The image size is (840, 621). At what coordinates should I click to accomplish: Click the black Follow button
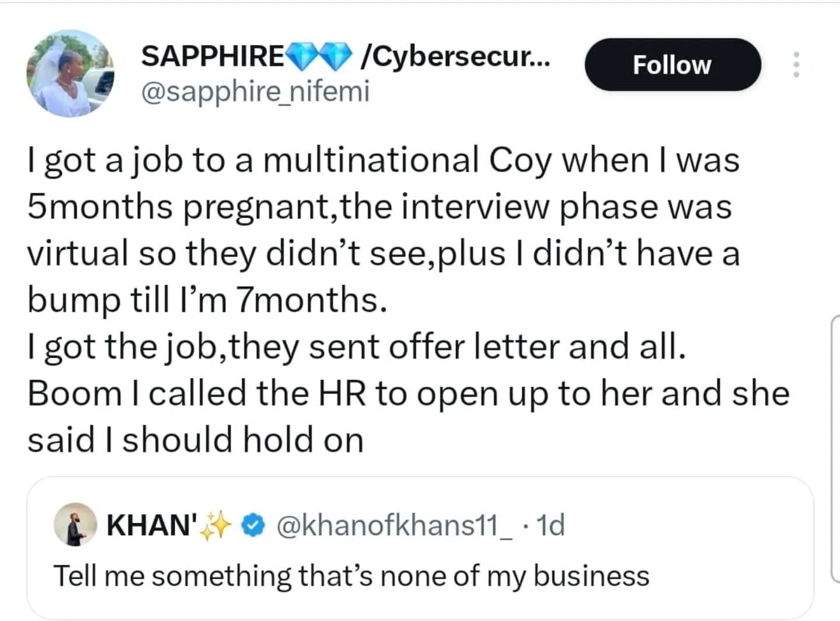click(672, 65)
